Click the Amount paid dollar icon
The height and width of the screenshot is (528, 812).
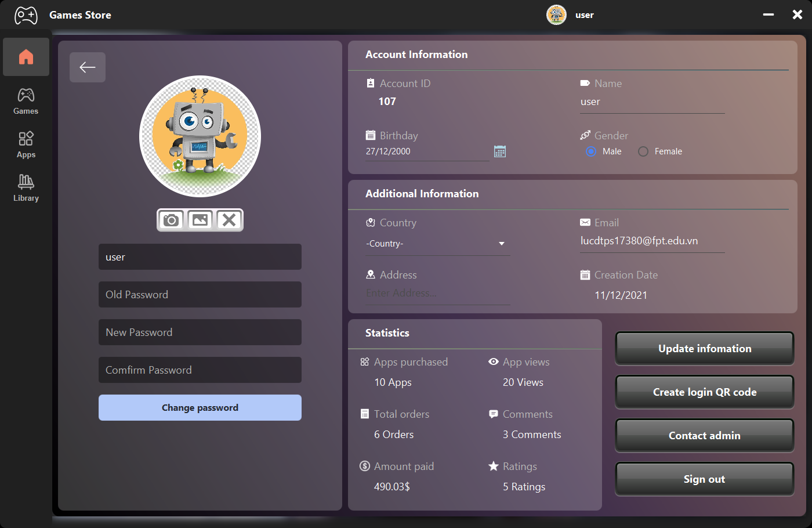[365, 466]
